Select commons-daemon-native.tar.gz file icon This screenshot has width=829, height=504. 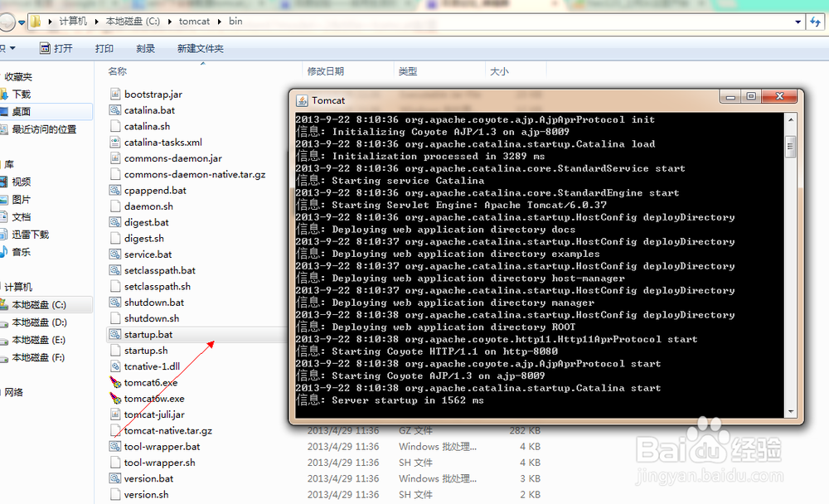click(115, 175)
